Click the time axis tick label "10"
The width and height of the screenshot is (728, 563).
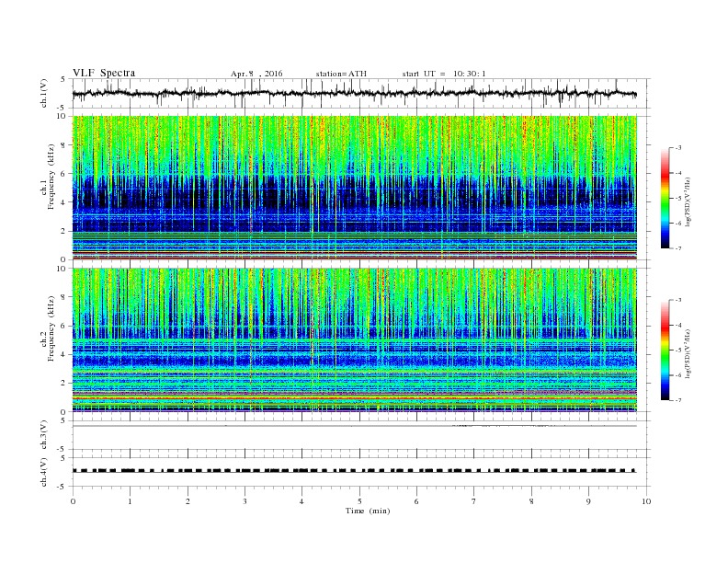click(x=646, y=501)
